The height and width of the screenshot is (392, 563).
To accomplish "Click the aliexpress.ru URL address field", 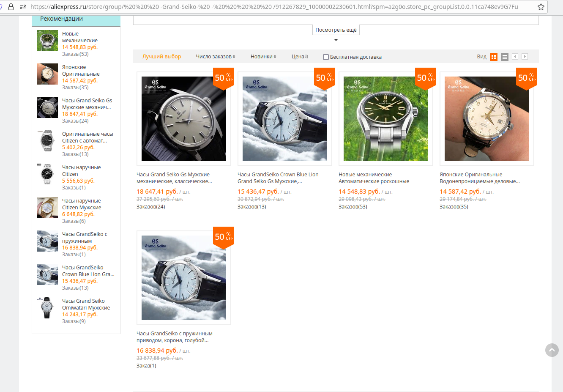I will click(275, 7).
